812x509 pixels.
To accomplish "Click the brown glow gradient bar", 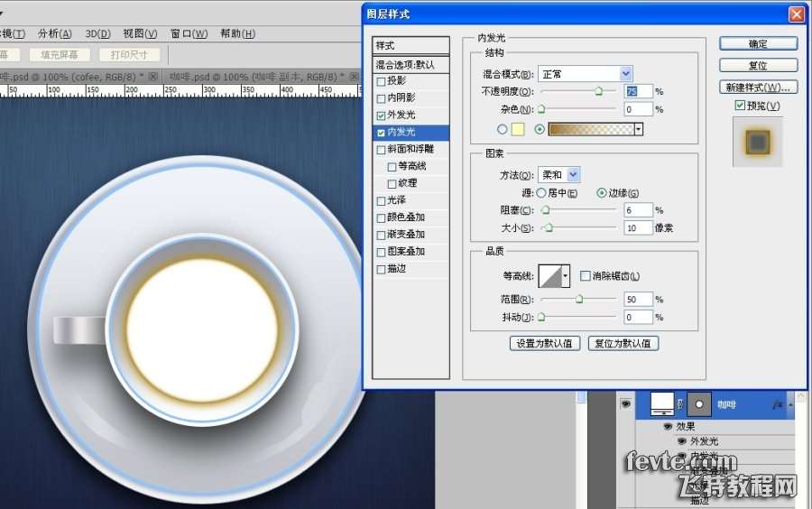I will coord(591,129).
